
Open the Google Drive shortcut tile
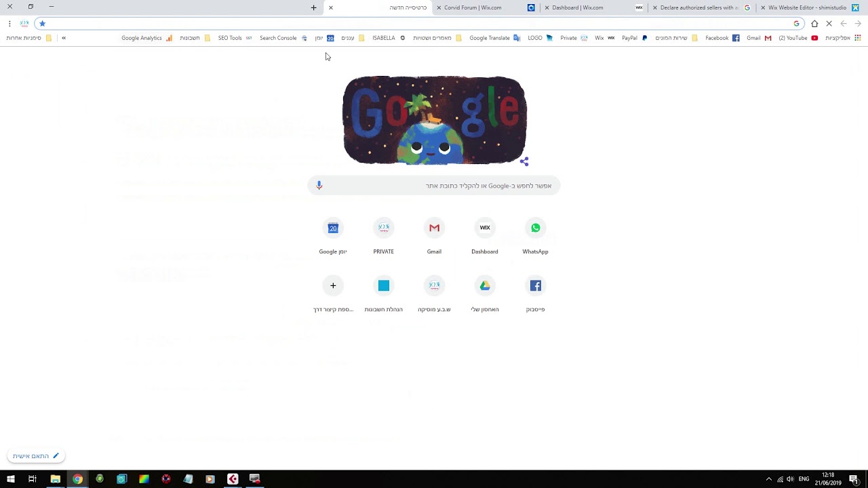[485, 293]
